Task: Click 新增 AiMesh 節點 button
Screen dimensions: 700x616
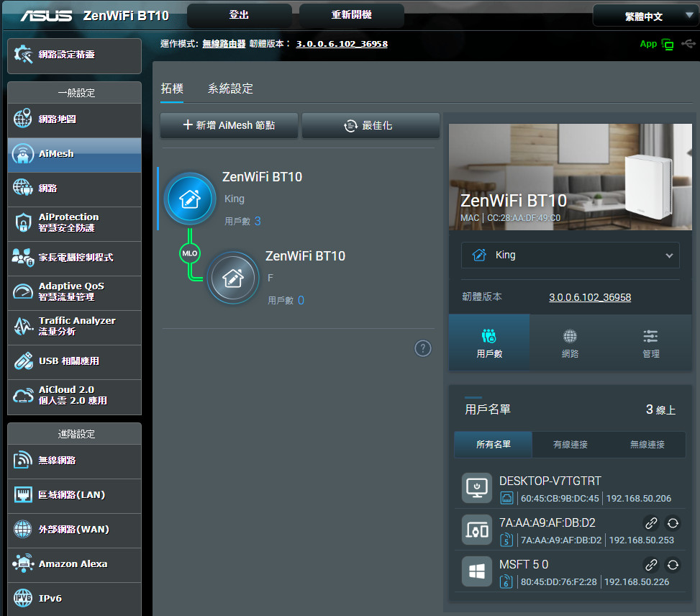Action: click(x=229, y=125)
